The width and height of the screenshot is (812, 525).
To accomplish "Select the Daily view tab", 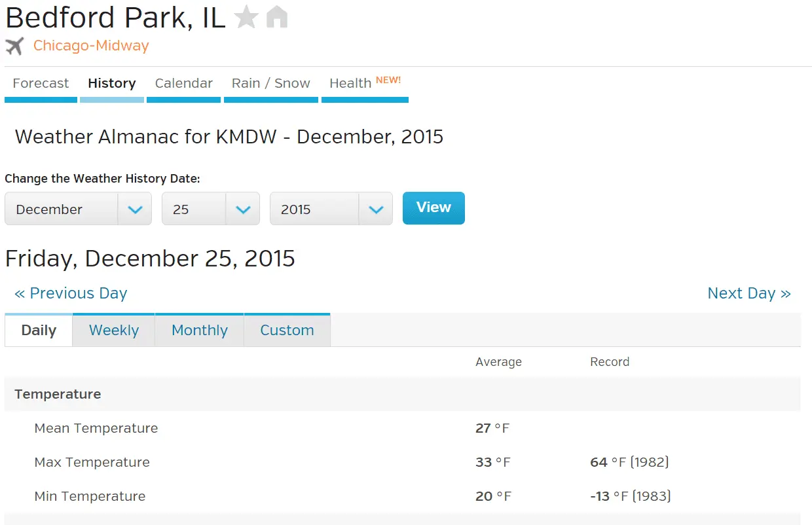I will [x=39, y=331].
